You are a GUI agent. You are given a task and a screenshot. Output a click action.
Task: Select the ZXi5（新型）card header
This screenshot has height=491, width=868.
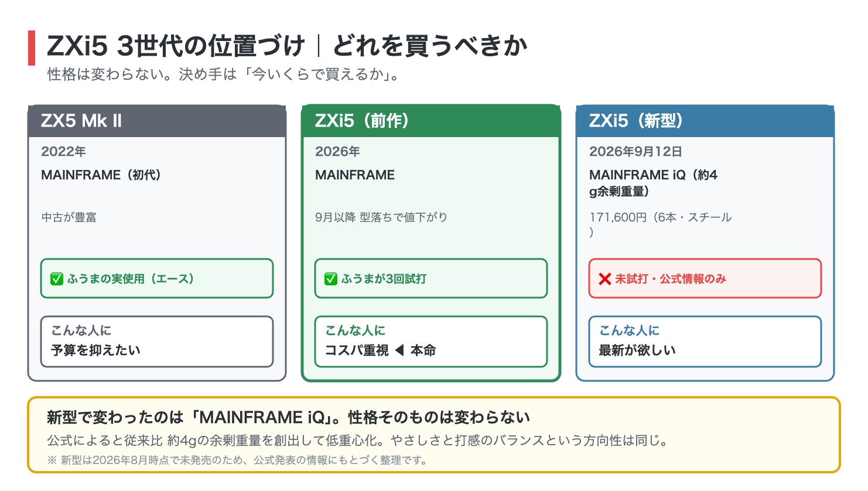(x=705, y=121)
